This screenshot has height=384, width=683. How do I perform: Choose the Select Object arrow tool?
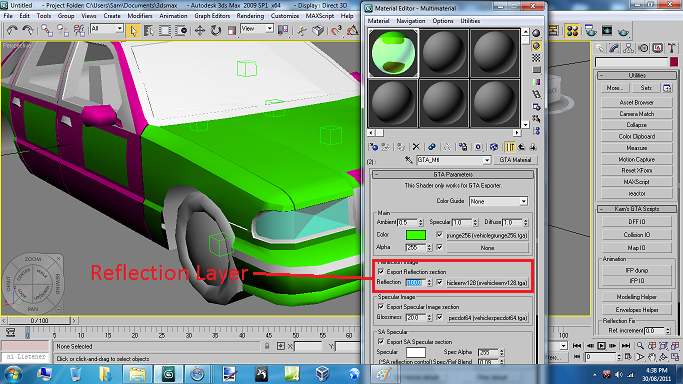click(x=133, y=30)
